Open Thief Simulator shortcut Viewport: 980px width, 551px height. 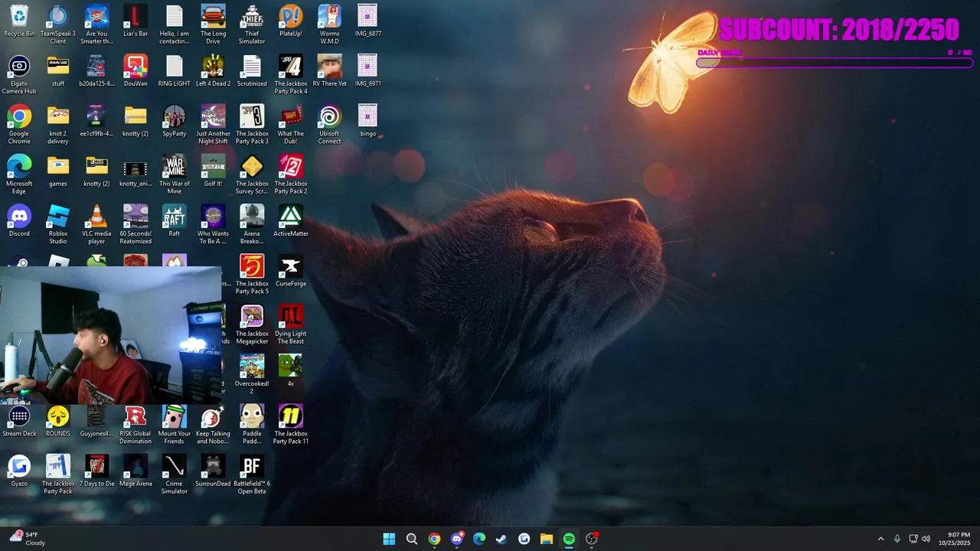click(x=252, y=24)
